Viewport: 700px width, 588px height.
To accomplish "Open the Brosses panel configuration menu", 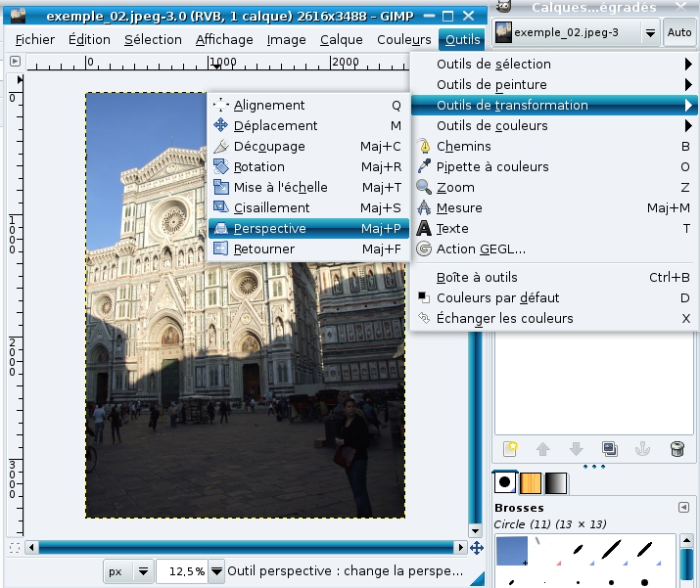I will pyautogui.click(x=683, y=507).
